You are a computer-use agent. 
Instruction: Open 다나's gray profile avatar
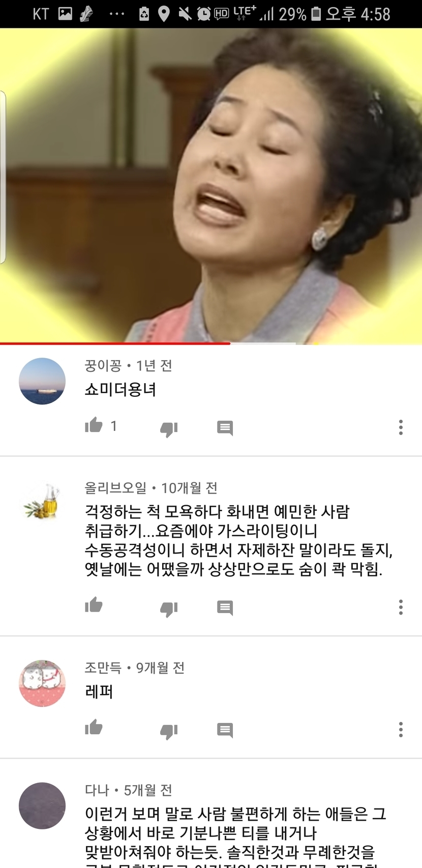click(x=42, y=806)
